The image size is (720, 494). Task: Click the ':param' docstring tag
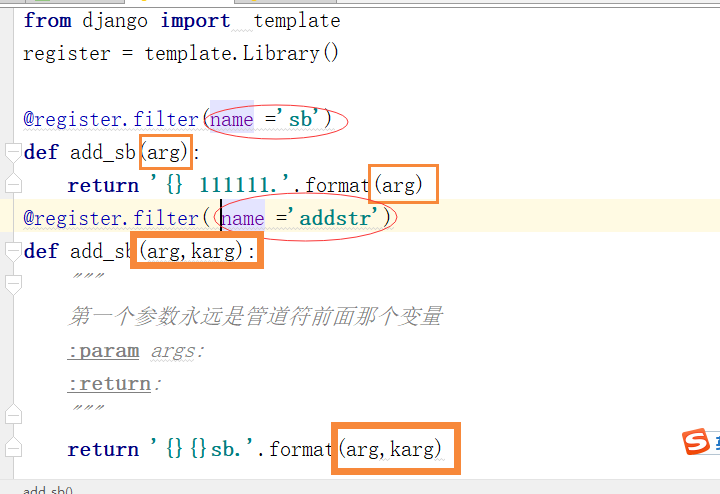[x=103, y=351]
